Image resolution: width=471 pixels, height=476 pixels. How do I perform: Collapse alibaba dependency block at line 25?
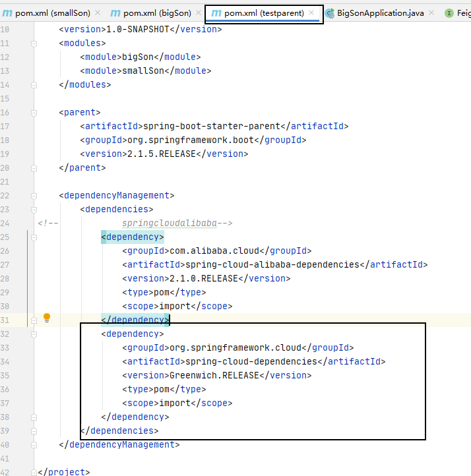34,237
